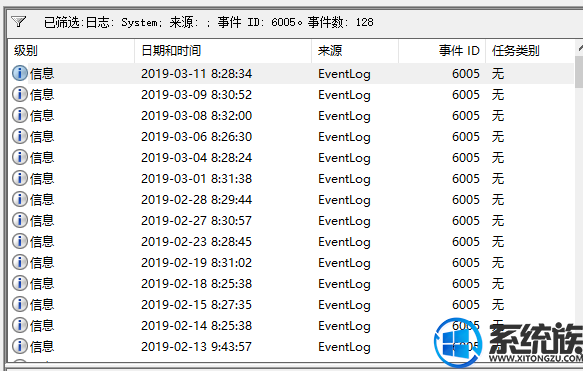This screenshot has height=371, width=583.
Task: Click the filter funnel icon
Action: [x=19, y=22]
